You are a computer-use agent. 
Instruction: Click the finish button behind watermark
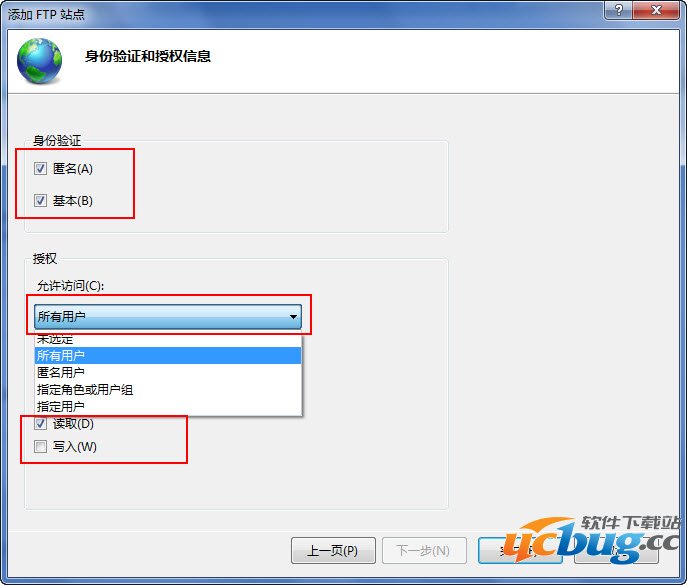[520, 550]
